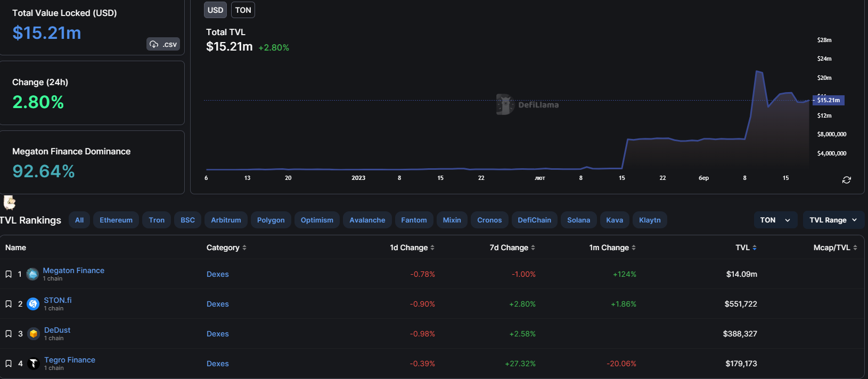Click the Tegro Finance logo icon

pos(34,364)
